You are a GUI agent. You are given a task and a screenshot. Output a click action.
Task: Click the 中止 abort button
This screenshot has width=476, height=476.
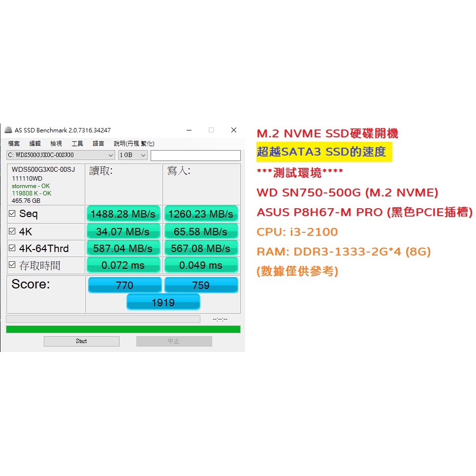(174, 341)
